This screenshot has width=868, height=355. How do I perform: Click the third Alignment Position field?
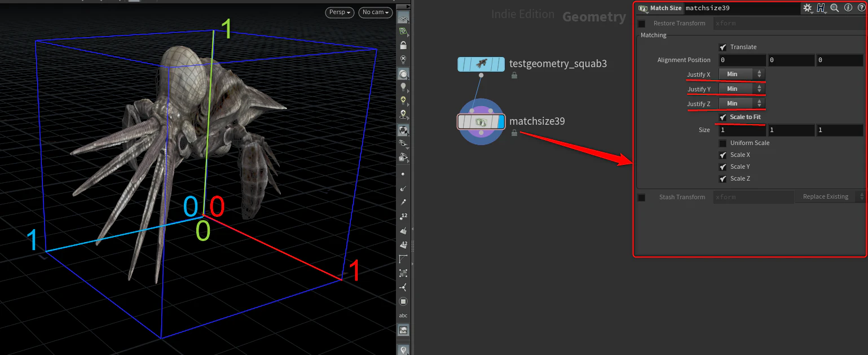tap(839, 60)
